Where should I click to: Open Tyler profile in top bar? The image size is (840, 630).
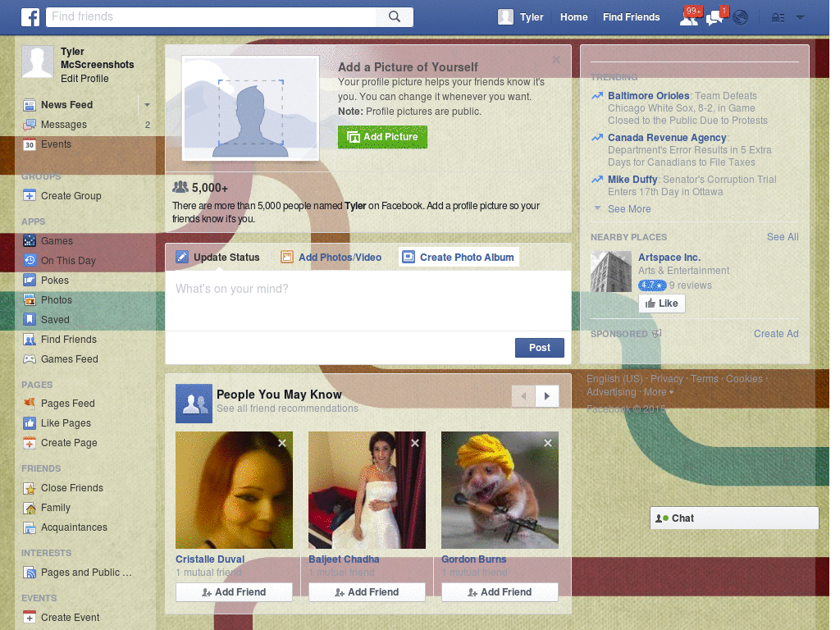coord(521,17)
